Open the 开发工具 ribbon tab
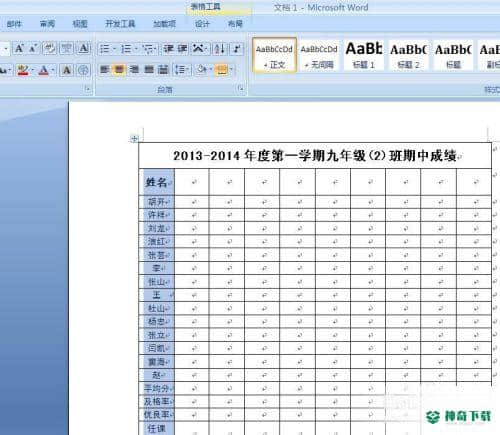This screenshot has width=500, height=435. [120, 24]
